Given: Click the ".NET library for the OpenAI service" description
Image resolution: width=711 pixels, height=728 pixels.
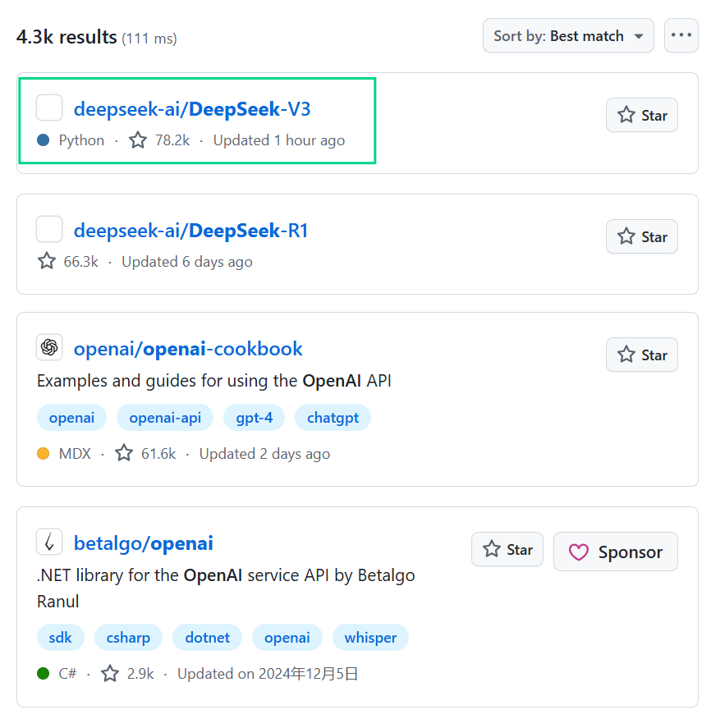Looking at the screenshot, I should coord(226,588).
